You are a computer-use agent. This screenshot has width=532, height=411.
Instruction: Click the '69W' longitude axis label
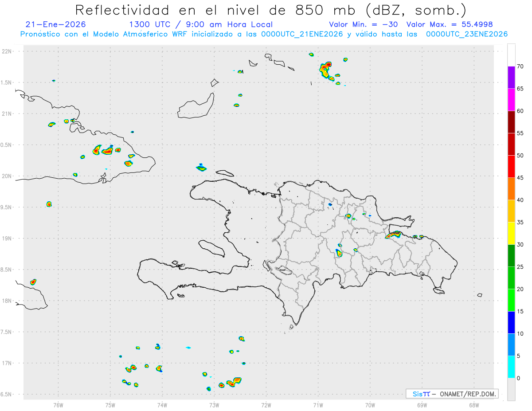(422, 405)
